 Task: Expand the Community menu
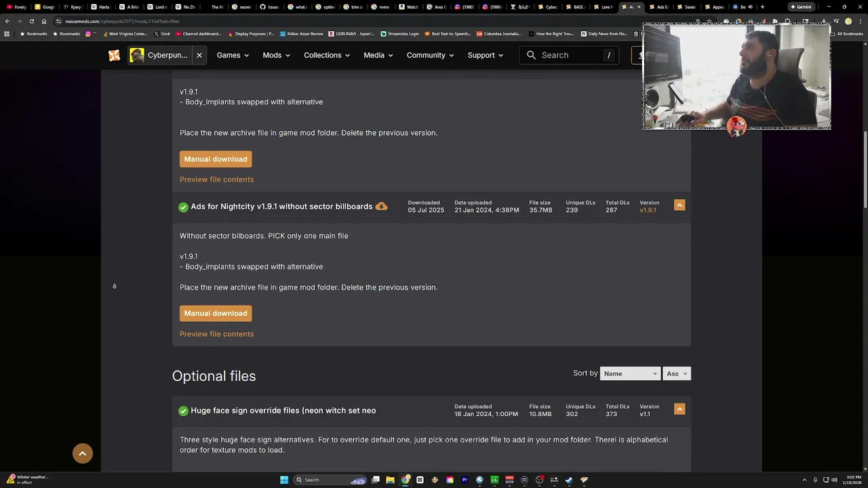click(x=430, y=56)
